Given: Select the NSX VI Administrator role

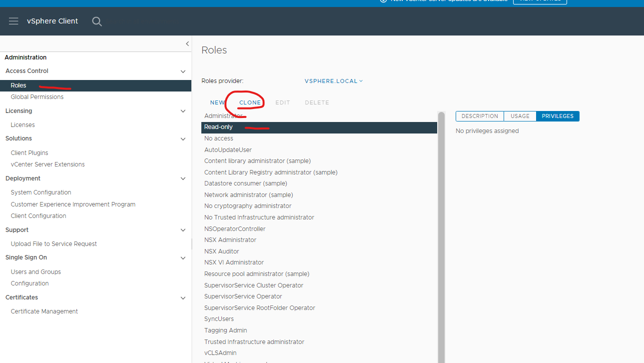Looking at the screenshot, I should 319,262.
